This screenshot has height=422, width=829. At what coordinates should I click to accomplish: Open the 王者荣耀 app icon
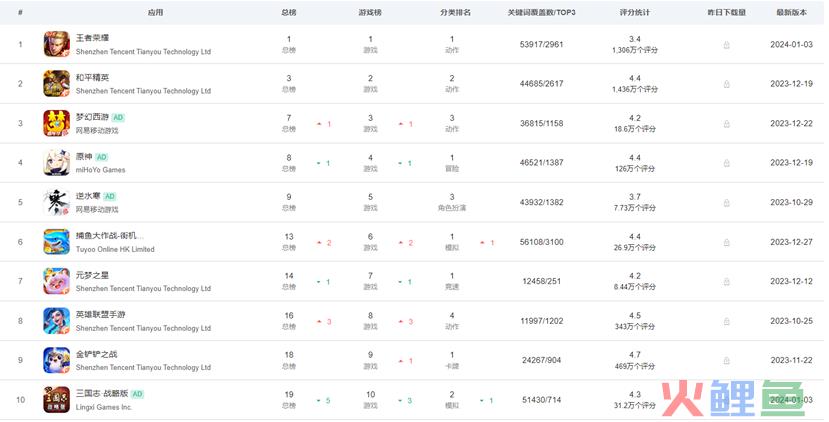(57, 44)
